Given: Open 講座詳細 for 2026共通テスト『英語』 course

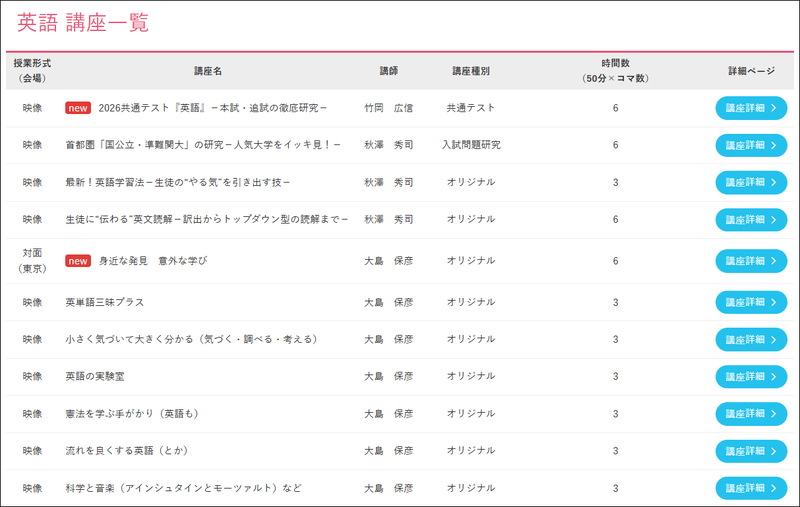Looking at the screenshot, I should [751, 108].
